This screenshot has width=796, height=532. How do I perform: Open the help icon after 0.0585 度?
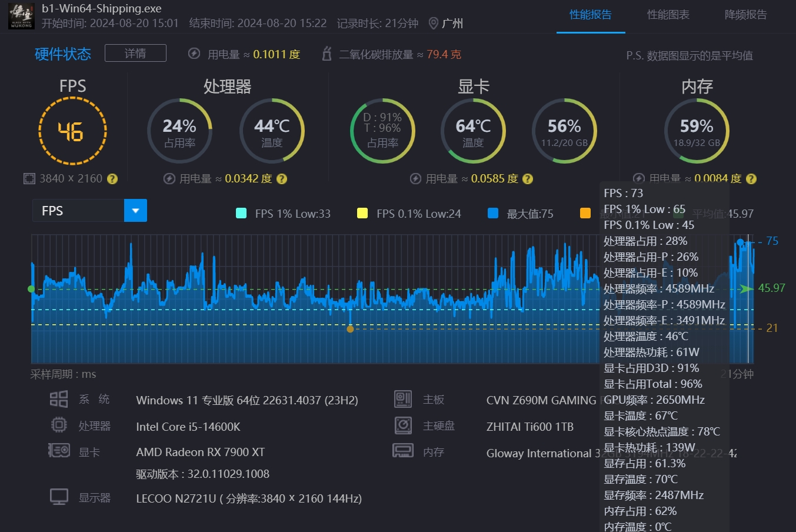(x=528, y=179)
